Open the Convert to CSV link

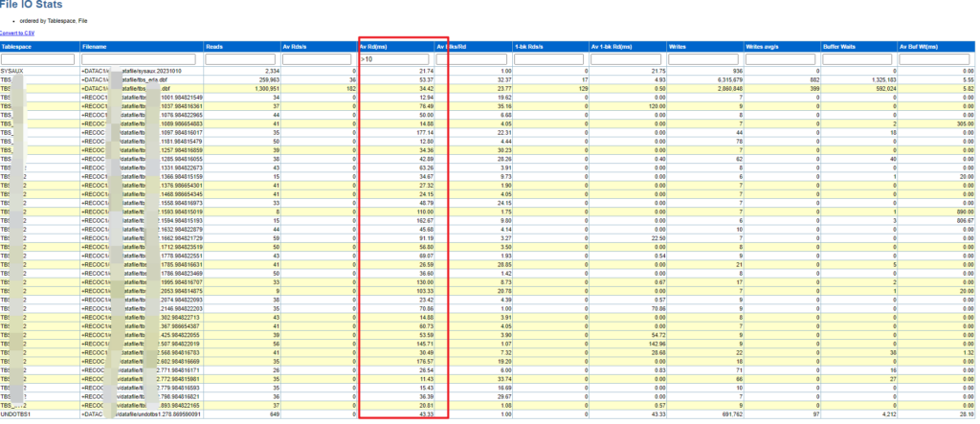tap(17, 33)
